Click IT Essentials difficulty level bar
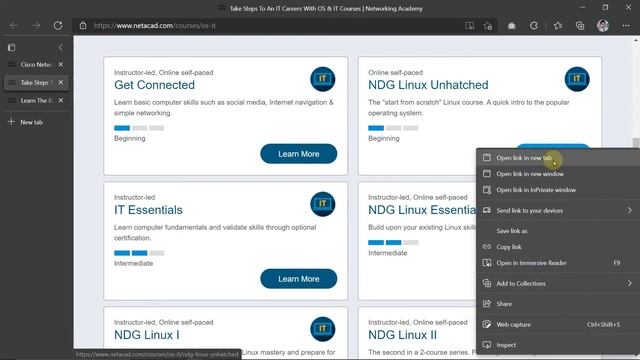 [139, 253]
